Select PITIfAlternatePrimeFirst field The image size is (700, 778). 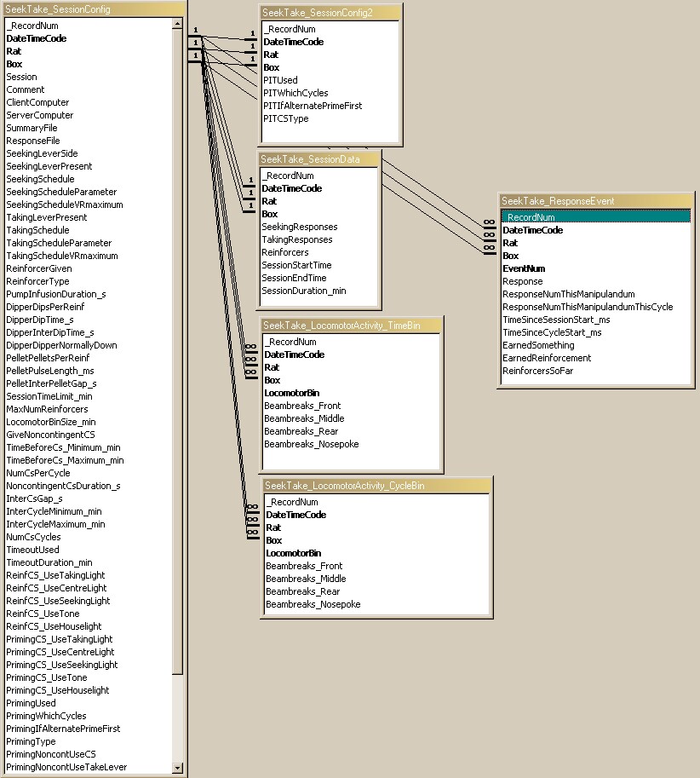[x=313, y=106]
